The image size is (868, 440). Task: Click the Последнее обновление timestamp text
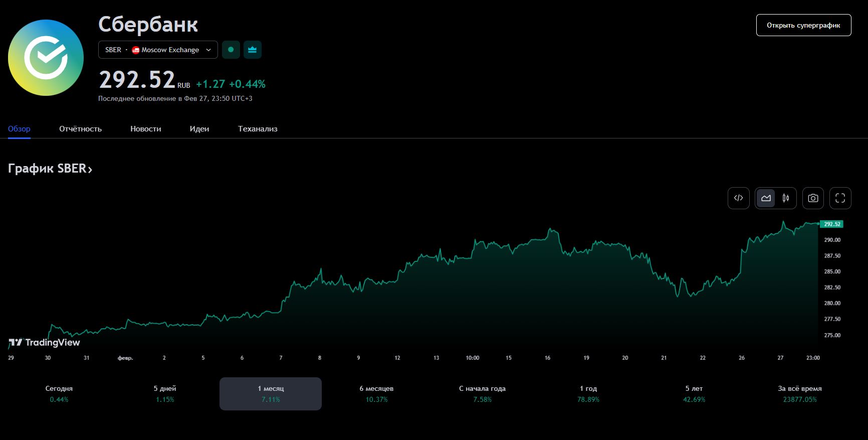tap(175, 98)
